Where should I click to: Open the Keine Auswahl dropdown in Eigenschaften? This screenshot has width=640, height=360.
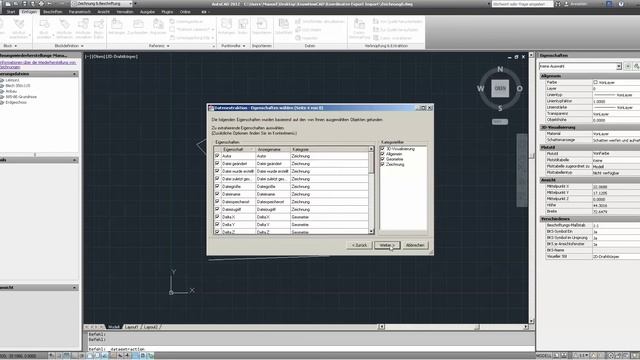pyautogui.click(x=580, y=66)
